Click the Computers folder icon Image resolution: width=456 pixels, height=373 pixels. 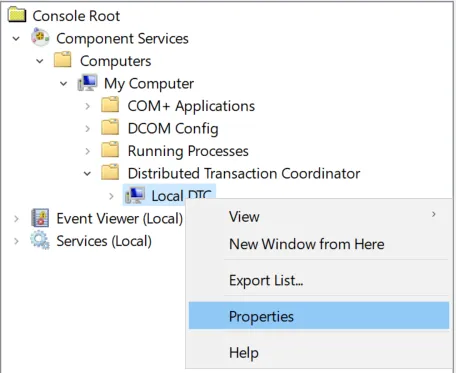click(63, 60)
